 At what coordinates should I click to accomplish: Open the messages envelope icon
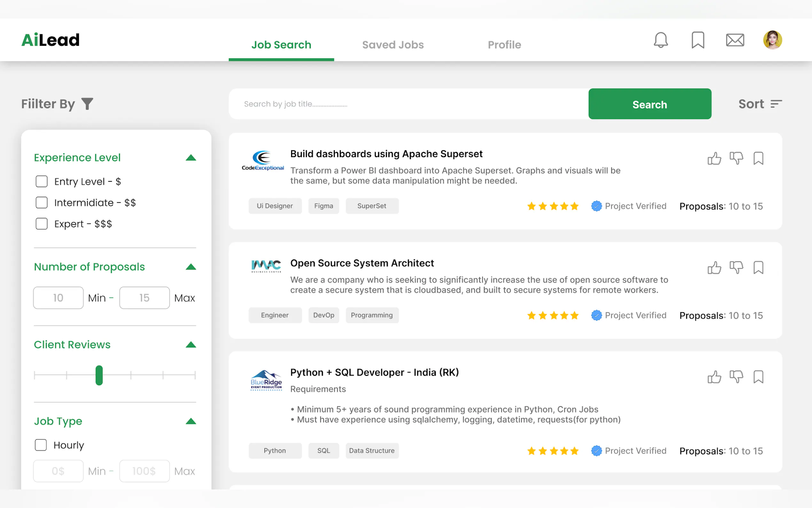coord(735,40)
